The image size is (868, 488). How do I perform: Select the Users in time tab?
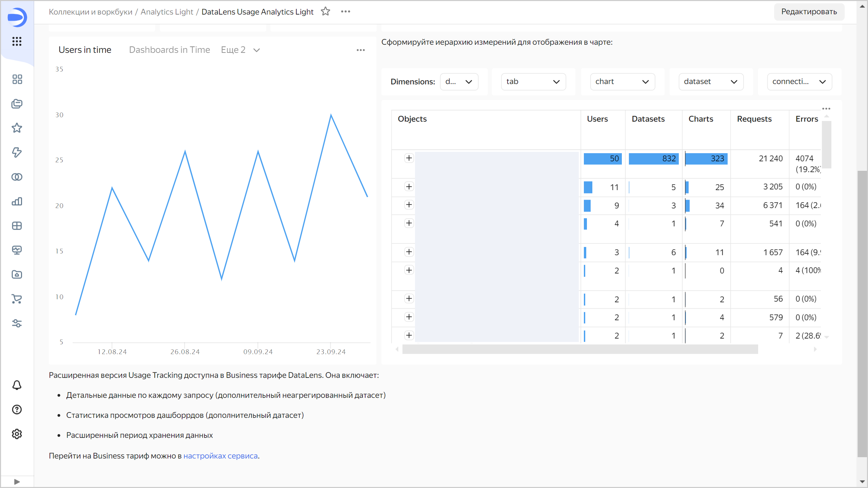(x=85, y=50)
